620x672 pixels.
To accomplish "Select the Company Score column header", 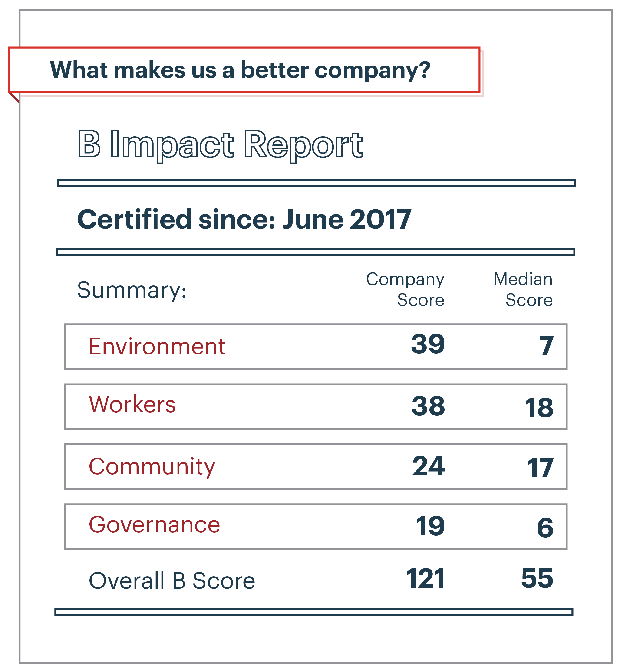I will pyautogui.click(x=405, y=289).
